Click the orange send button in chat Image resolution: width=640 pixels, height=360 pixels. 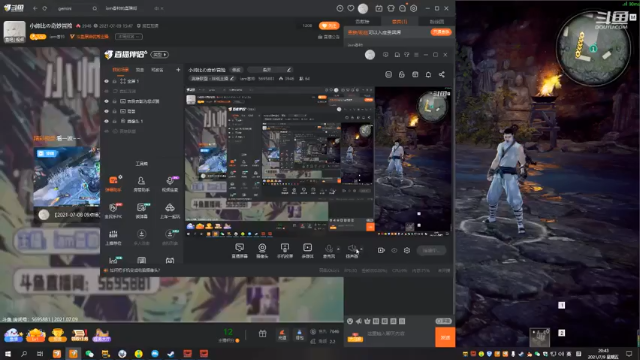445,337
